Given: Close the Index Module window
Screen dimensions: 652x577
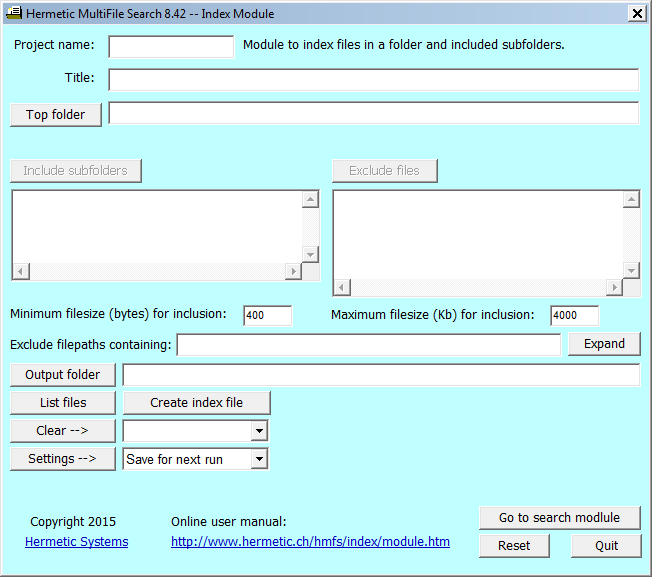Looking at the screenshot, I should coord(637,14).
